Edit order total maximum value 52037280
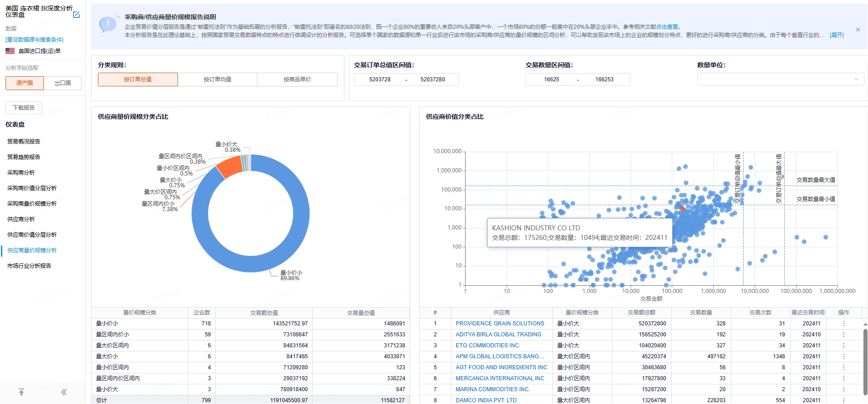Screen dimensions: 868x404 tap(433, 80)
